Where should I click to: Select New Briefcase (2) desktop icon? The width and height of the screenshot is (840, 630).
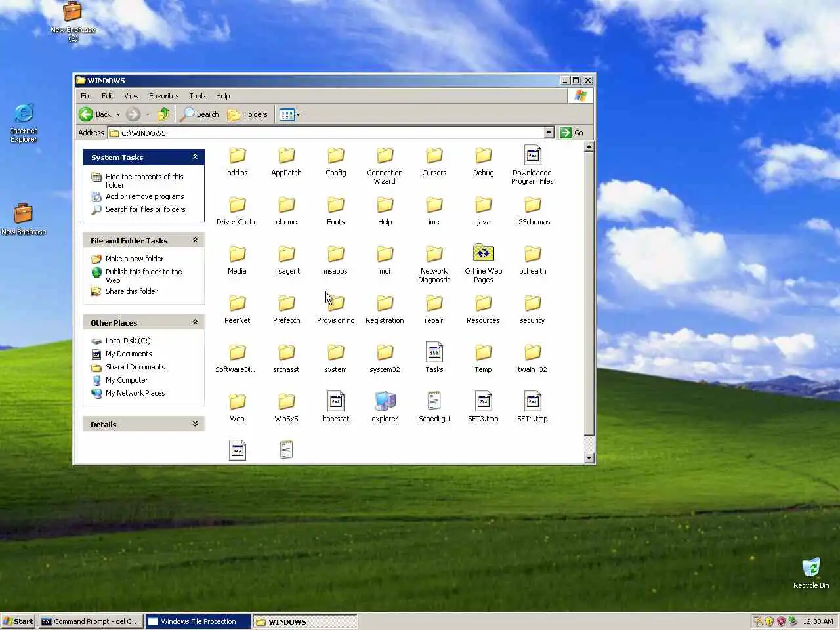pos(73,22)
